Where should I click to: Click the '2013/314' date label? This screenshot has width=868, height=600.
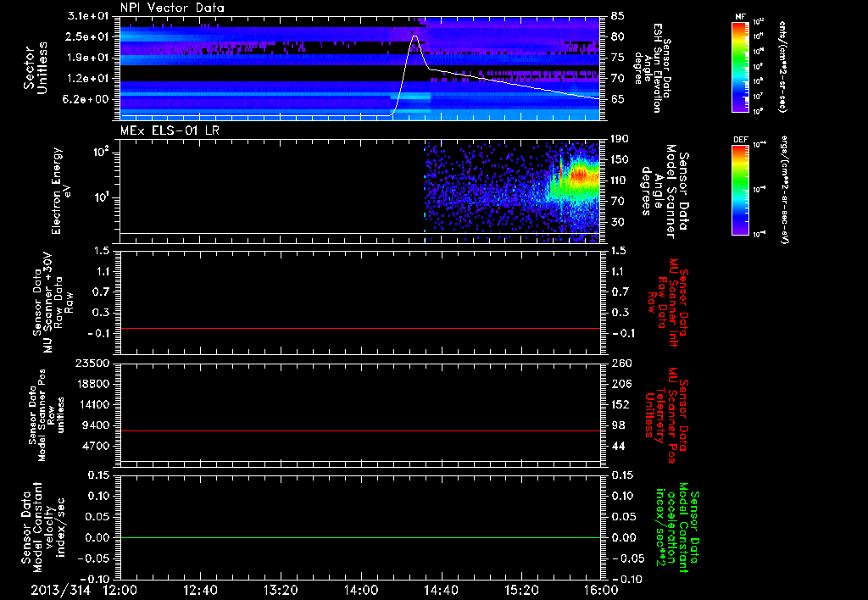pyautogui.click(x=60, y=590)
